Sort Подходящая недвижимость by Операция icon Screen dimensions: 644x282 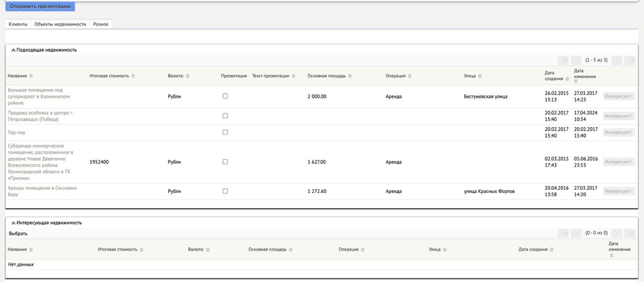pyautogui.click(x=410, y=76)
